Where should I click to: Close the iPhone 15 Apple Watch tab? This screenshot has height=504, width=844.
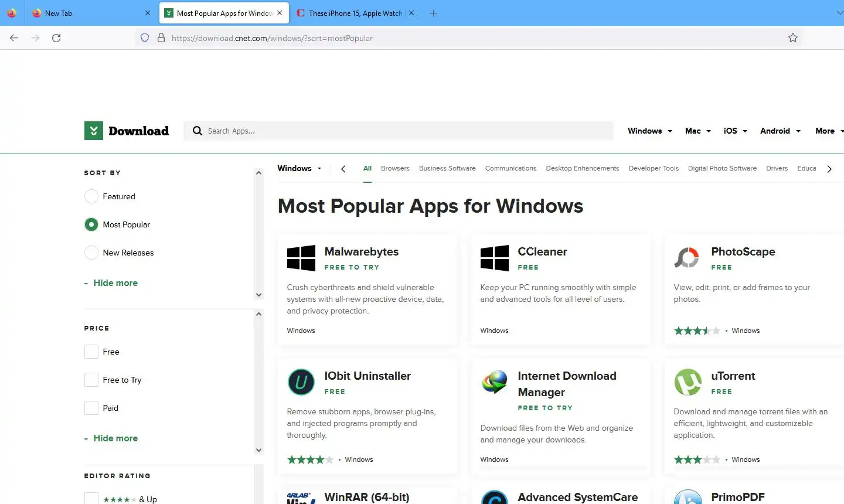411,13
